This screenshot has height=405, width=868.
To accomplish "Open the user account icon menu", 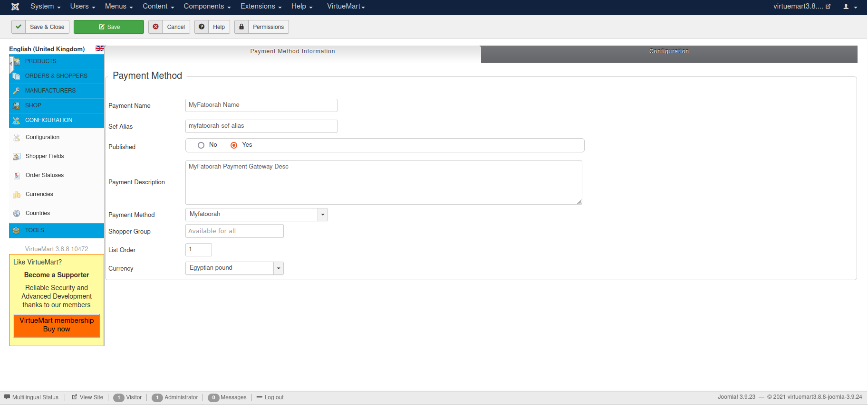I will point(850,7).
